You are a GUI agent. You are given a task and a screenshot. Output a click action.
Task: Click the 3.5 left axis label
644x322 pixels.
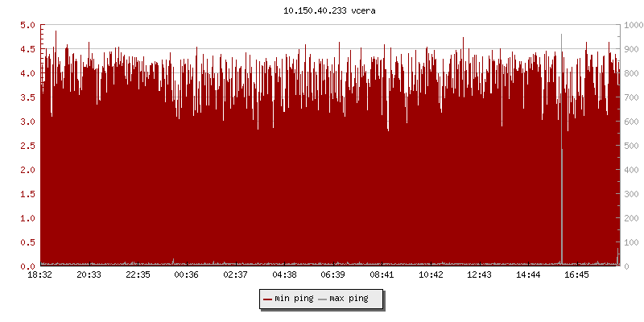tap(27, 97)
